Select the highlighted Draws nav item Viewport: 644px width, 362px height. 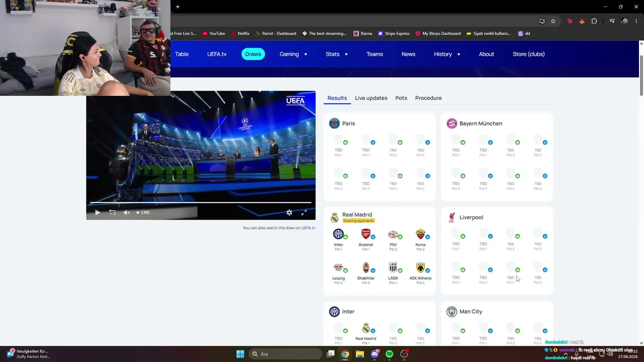(253, 54)
